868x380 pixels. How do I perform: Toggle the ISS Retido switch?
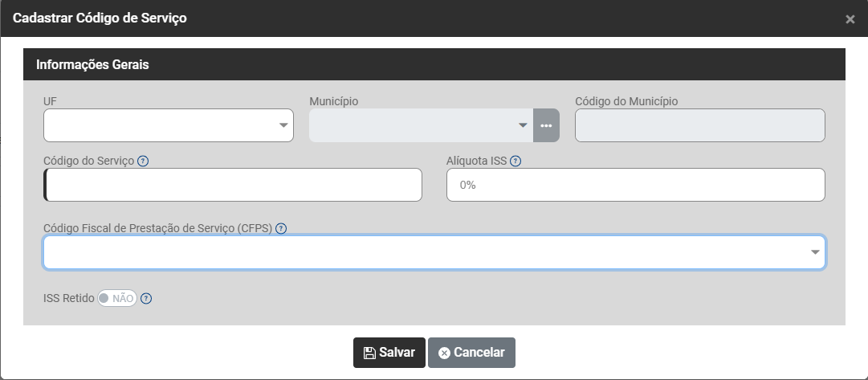pos(117,298)
